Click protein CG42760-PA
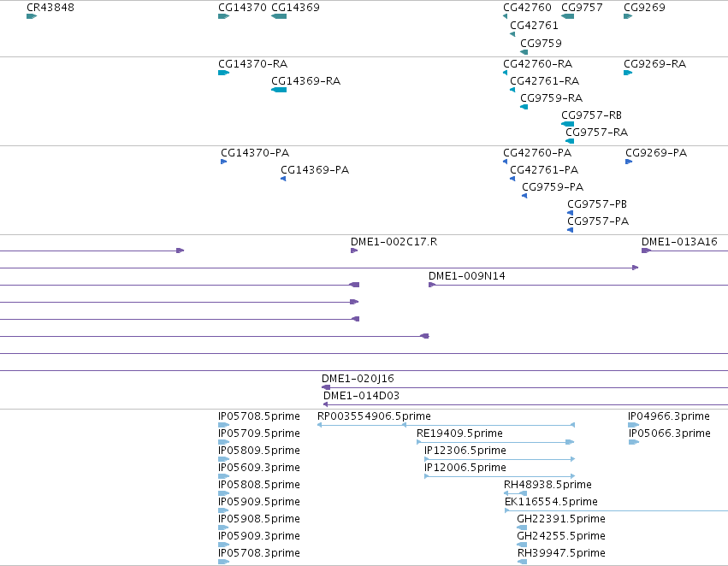Screen dimensions: 728x566 537,153
